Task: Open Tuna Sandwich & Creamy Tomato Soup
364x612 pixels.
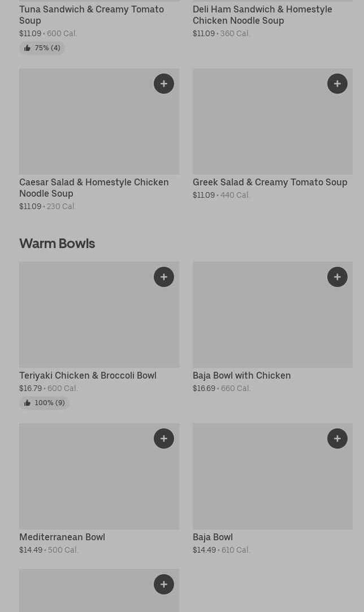Action: [92, 15]
